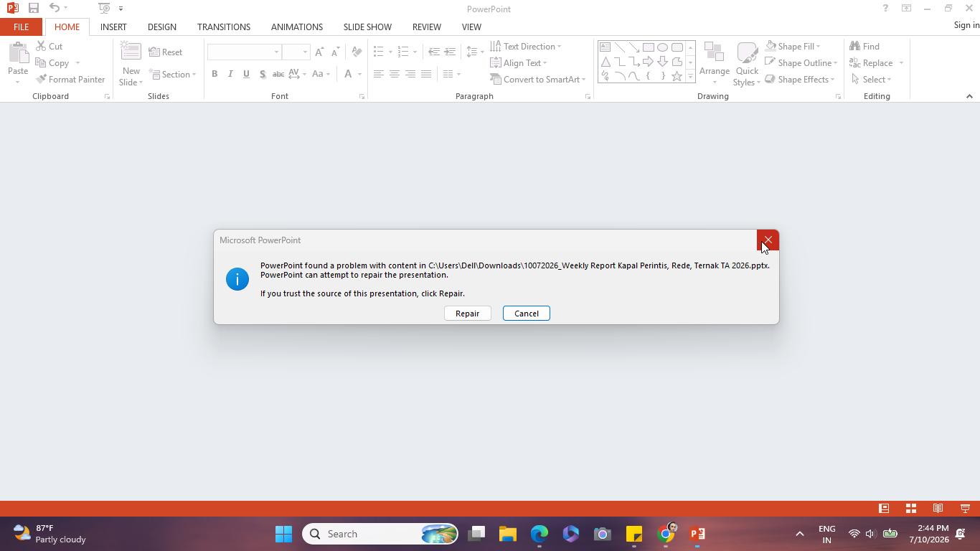Screen dimensions: 980x551
Task: Click the Copy button
Action: [52, 63]
